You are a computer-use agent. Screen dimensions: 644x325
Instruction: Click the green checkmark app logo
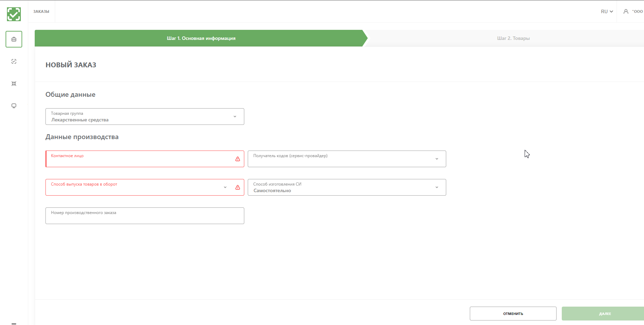[14, 14]
